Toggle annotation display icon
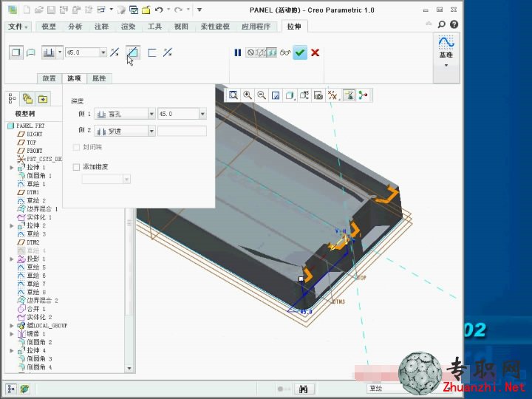This screenshot has height=399, width=532. [349, 95]
